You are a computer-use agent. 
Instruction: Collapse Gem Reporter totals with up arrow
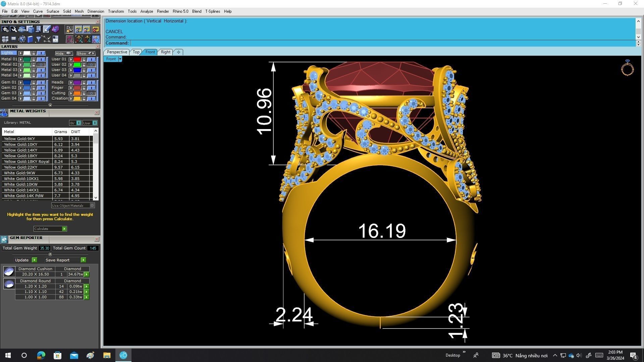point(50,254)
